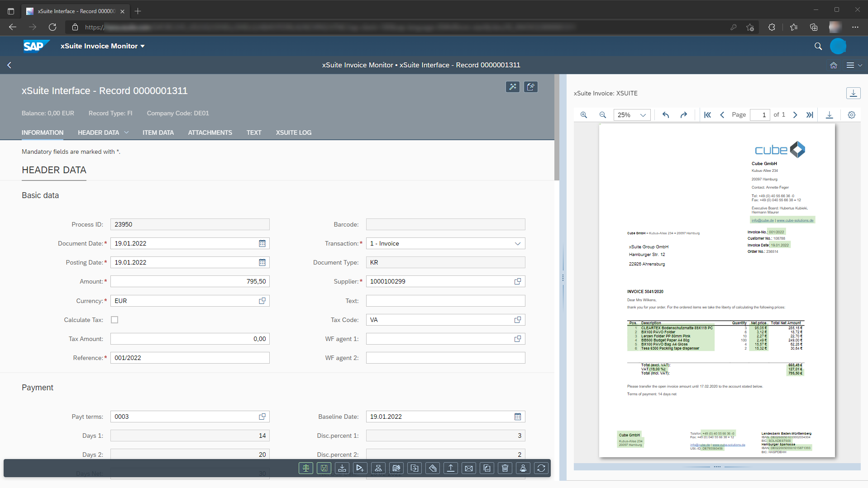Save the record using the disk icon
Image resolution: width=868 pixels, height=488 pixels.
point(324,468)
